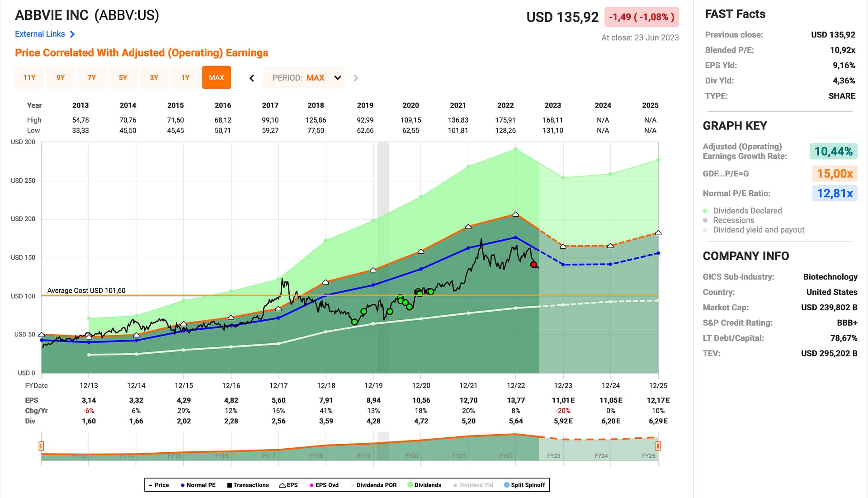This screenshot has height=498, width=868.
Task: Click the 12/18 EPS triangle marker
Action: point(325,282)
